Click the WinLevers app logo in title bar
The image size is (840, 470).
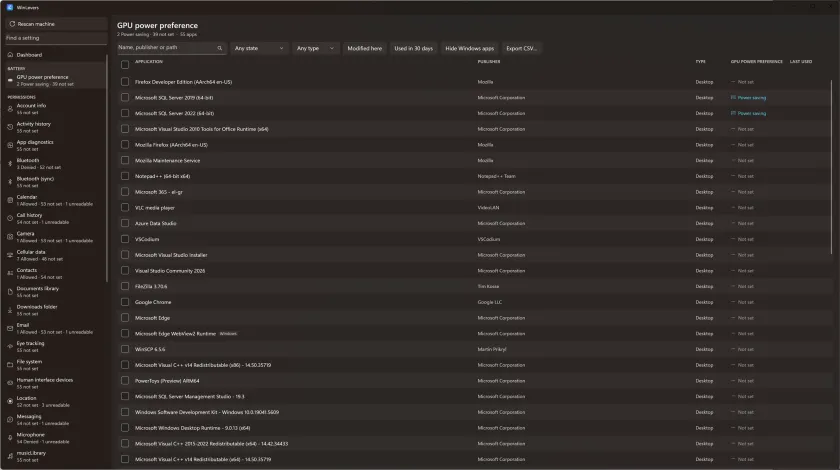click(x=10, y=8)
